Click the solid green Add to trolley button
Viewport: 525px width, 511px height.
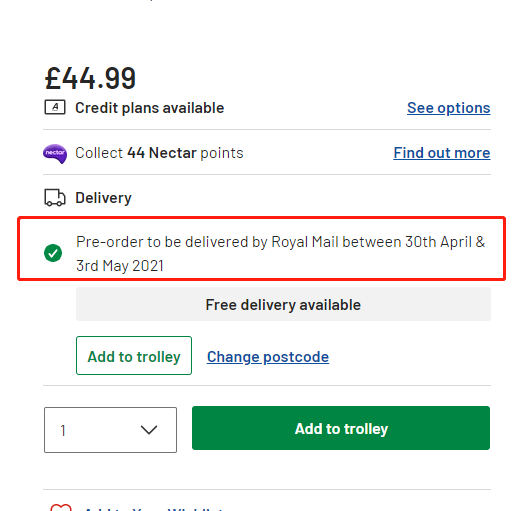click(341, 428)
